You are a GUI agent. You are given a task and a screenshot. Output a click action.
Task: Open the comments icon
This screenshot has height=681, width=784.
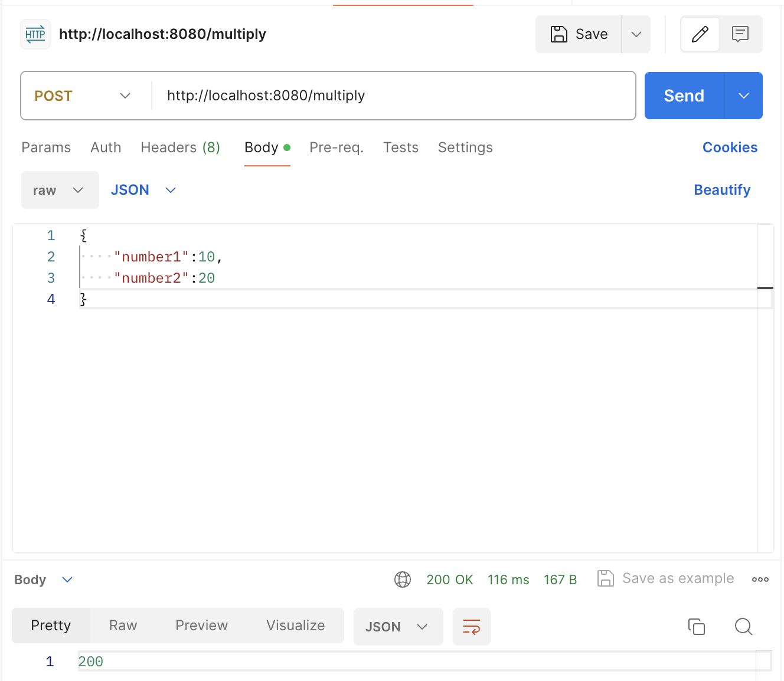coord(740,34)
